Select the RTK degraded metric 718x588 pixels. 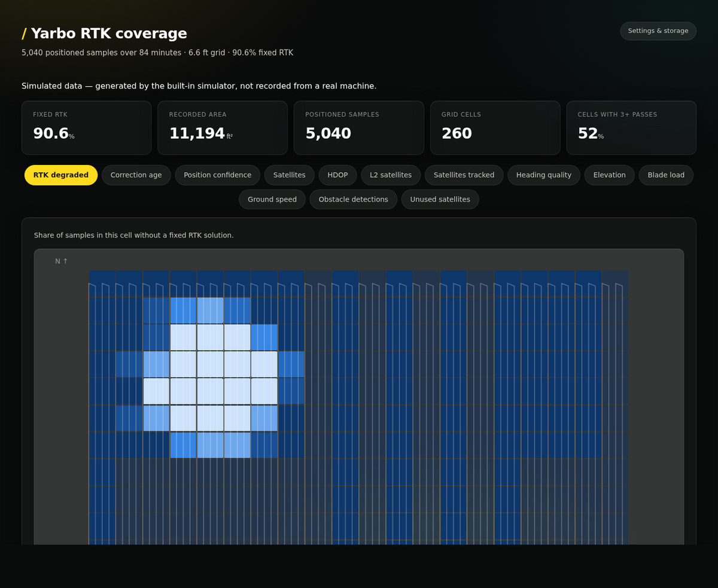(x=61, y=175)
